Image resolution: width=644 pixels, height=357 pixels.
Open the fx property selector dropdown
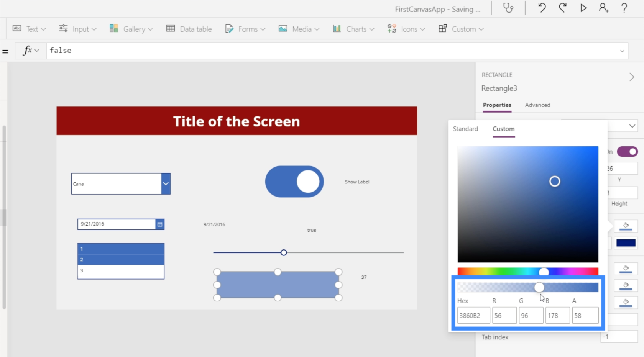31,51
